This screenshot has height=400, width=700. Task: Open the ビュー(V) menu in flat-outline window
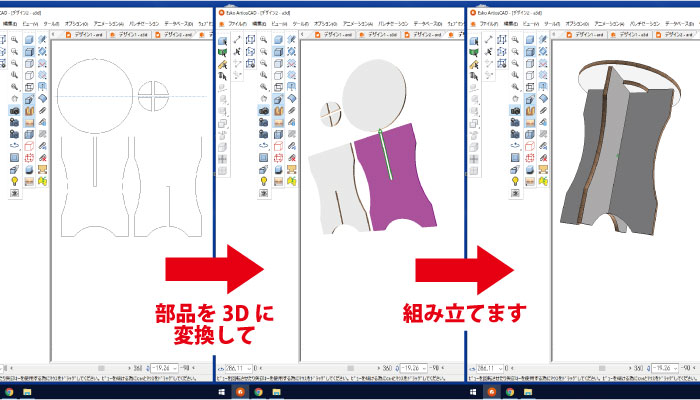click(31, 23)
